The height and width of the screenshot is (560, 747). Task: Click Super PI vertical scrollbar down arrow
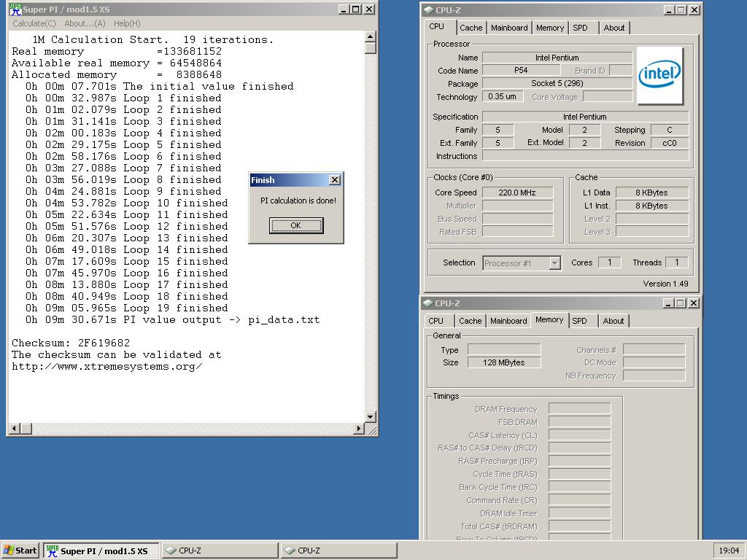pos(371,416)
